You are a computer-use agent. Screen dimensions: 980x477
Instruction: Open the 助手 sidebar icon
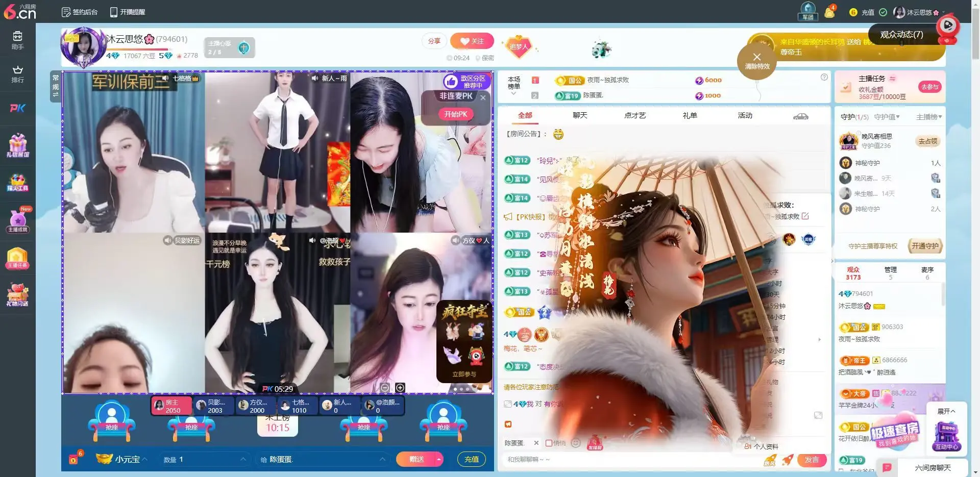[x=17, y=40]
